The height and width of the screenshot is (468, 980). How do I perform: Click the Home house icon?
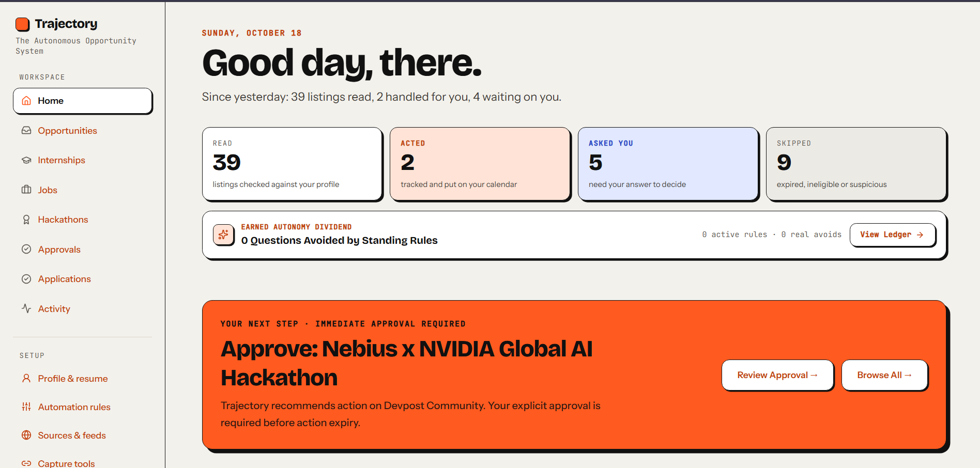[x=26, y=101]
